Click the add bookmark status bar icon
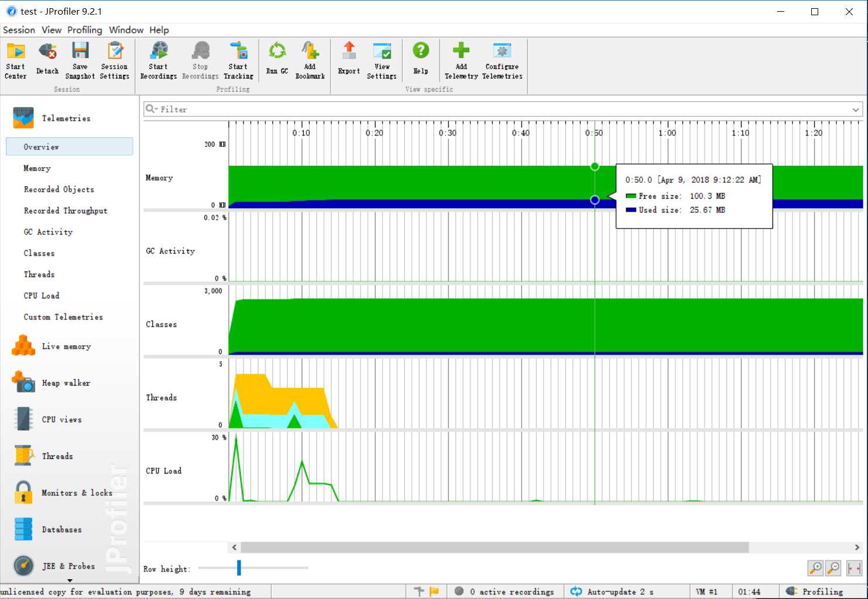Screen dimensions: 868x599 pos(419,591)
